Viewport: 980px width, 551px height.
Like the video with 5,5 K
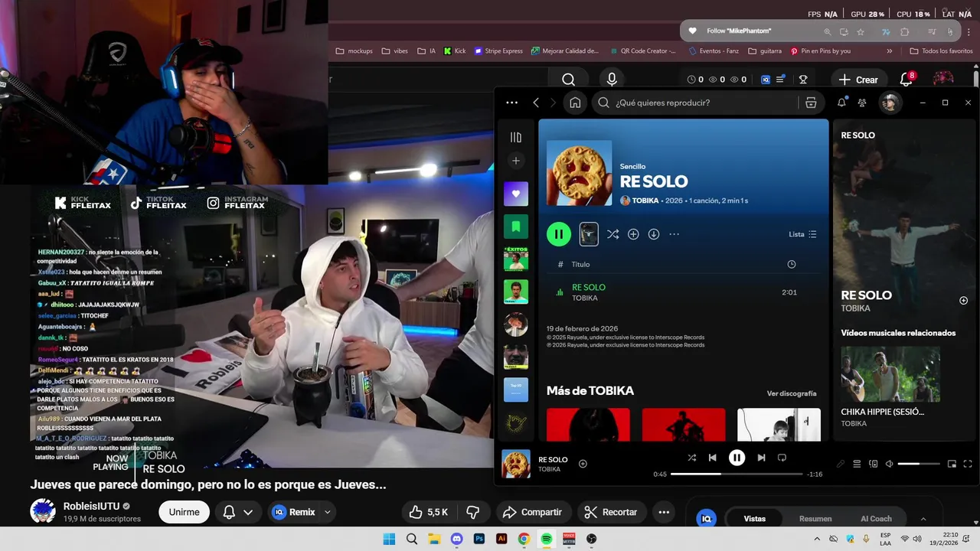(428, 512)
